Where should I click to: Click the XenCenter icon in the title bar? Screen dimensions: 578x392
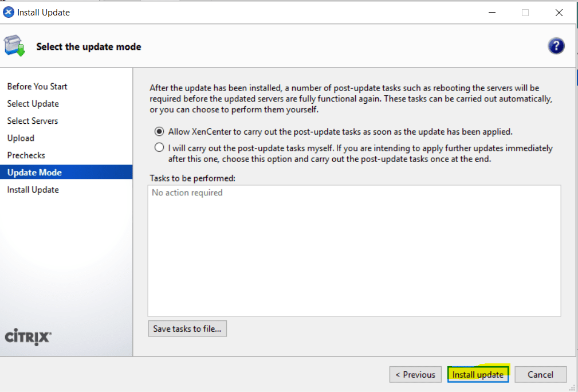point(8,12)
